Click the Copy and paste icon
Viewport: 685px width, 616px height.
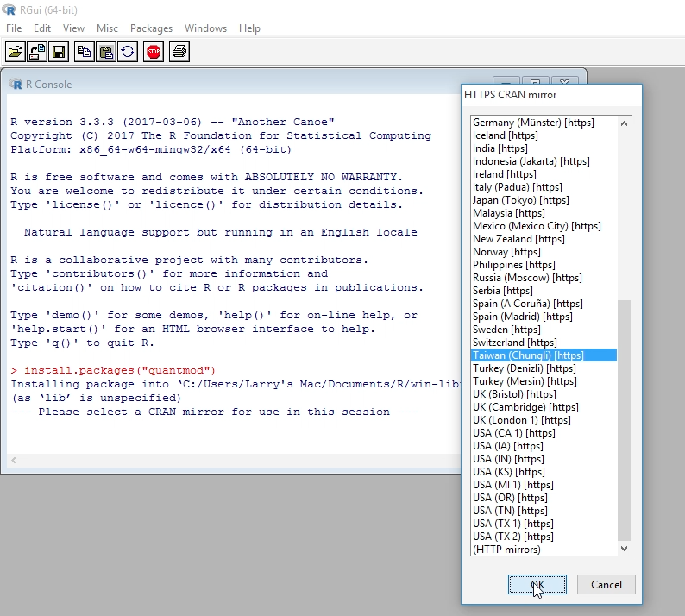tap(128, 52)
